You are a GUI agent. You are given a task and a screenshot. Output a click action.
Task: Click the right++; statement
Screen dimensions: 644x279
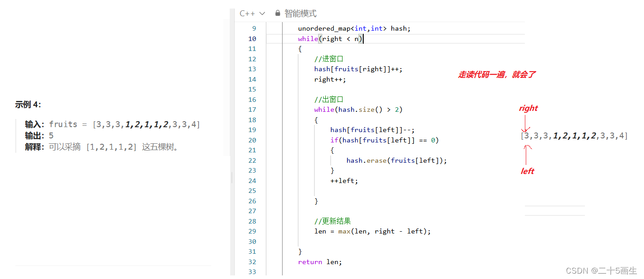(330, 79)
